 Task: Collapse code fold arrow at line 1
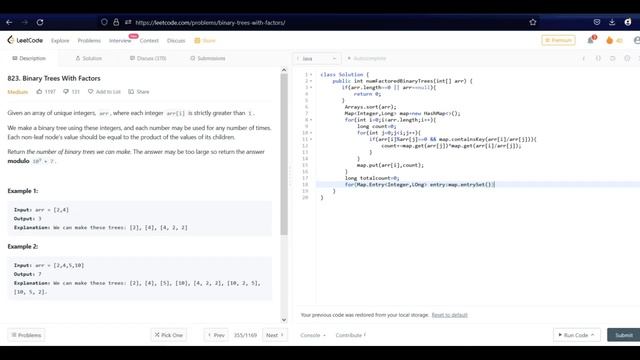point(311,75)
